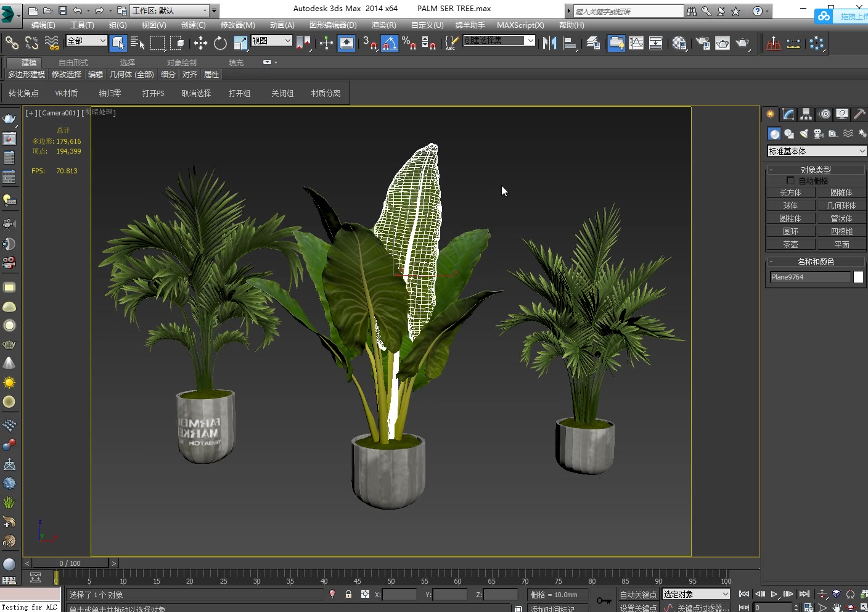Toggle the Window/Crossing selection mode
Viewport: 868px width, 612px height.
(x=178, y=43)
